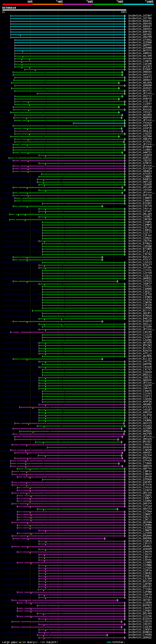This screenshot has width=156, height=644.
Task: Open the UniRef100_C5YA29 entry
Action: [140, 123]
